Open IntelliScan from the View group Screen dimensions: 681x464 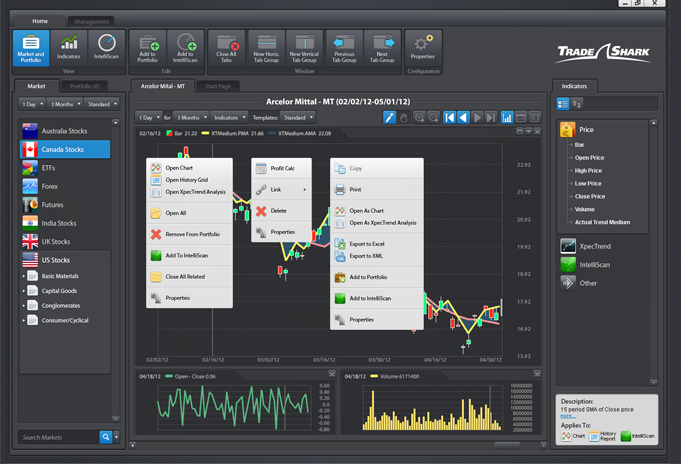pyautogui.click(x=106, y=48)
